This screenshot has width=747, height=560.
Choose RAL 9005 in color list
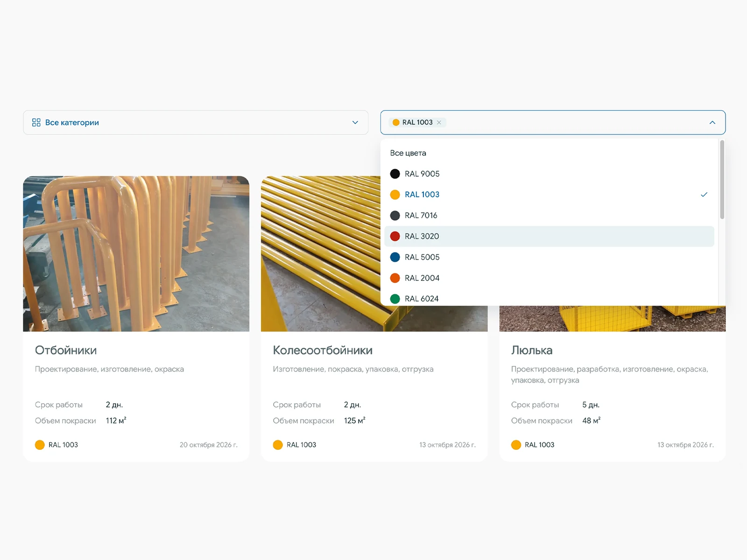tap(549, 174)
